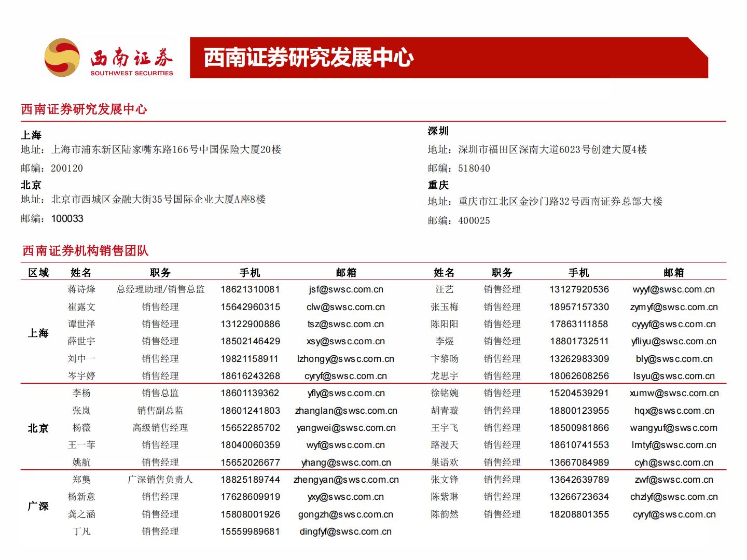Open email lzhongy@swsc.com.cn
747x560 pixels.
[x=345, y=359]
